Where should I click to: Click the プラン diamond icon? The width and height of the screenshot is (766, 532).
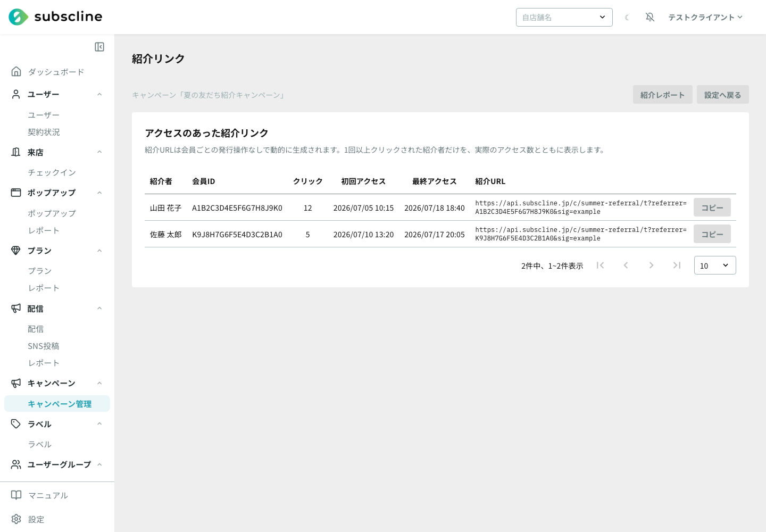coord(16,251)
